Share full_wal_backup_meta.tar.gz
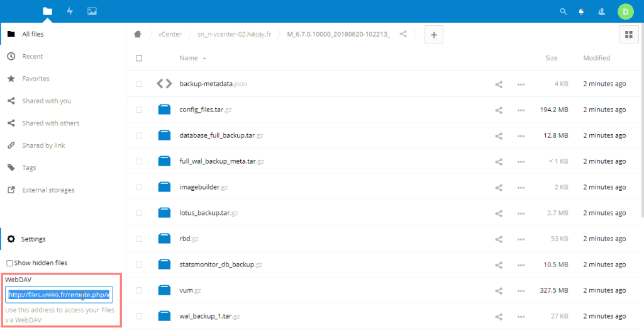The image size is (644, 330). click(x=499, y=162)
